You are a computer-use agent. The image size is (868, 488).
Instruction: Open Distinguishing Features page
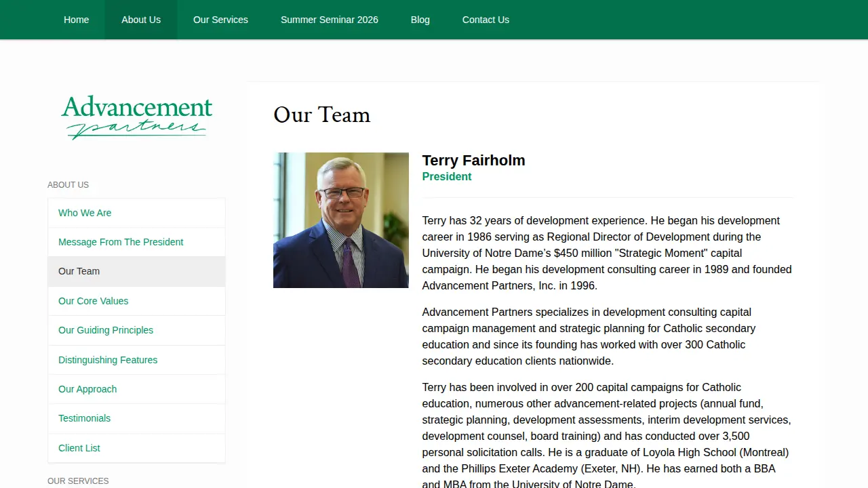point(136,360)
